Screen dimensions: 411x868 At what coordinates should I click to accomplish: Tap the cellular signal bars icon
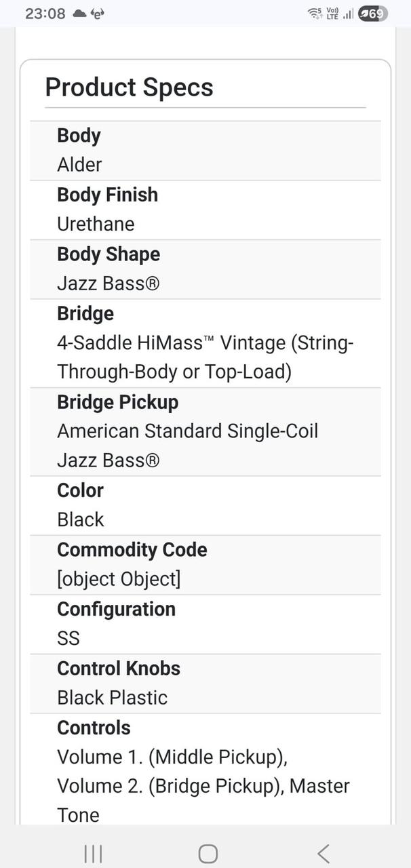point(348,14)
